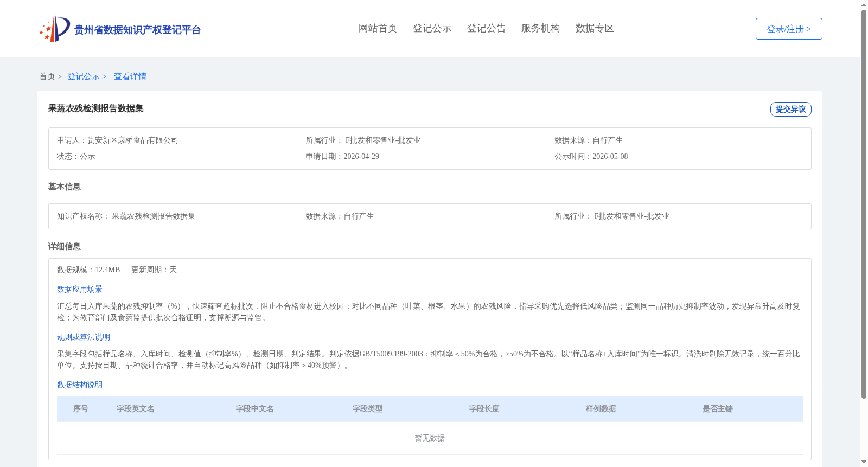This screenshot has width=868, height=467.
Task: Click the 字段中文名 column header
Action: 255,408
